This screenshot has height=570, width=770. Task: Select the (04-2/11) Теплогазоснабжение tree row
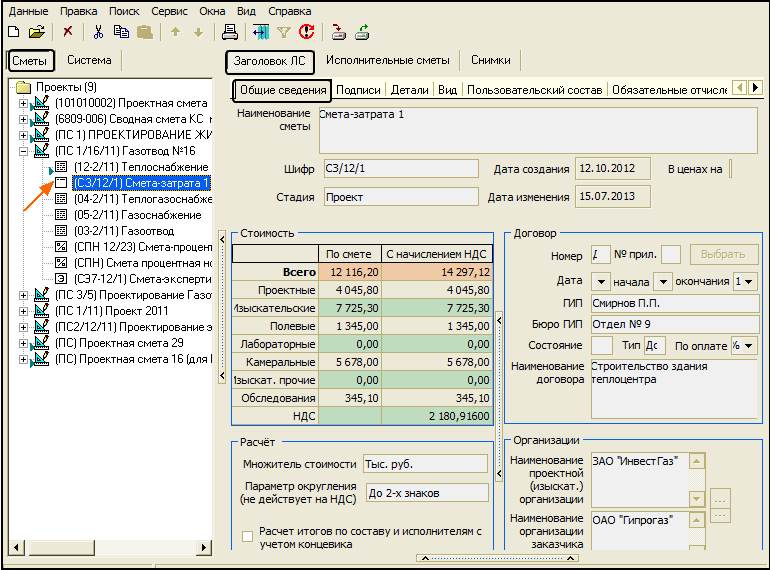coord(142,199)
